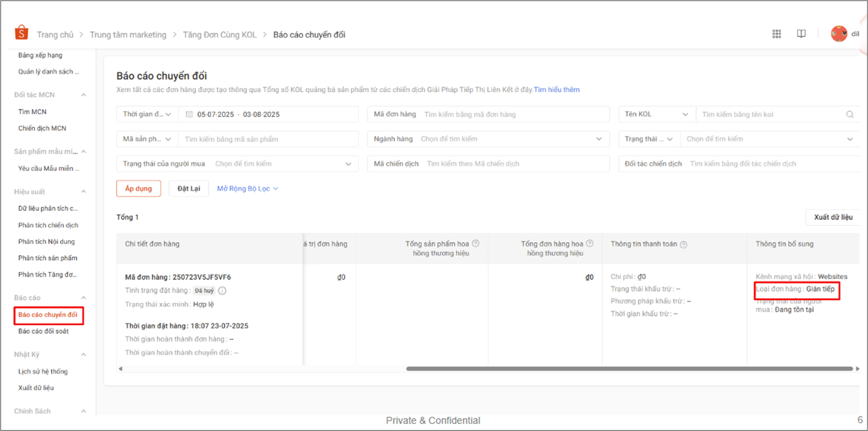Click search magnifier in KOL name field
Screen dimensions: 868x431
pos(850,114)
